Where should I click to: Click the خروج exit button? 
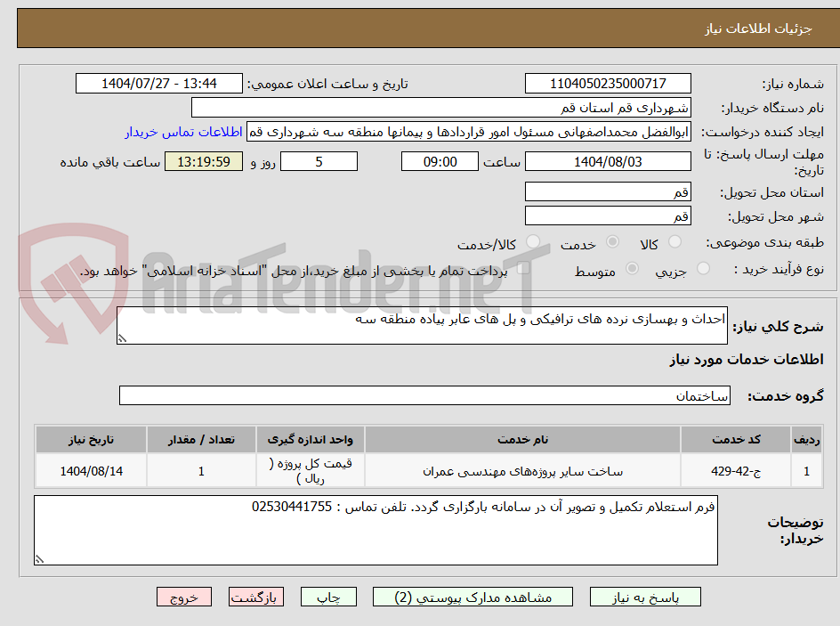pyautogui.click(x=183, y=597)
